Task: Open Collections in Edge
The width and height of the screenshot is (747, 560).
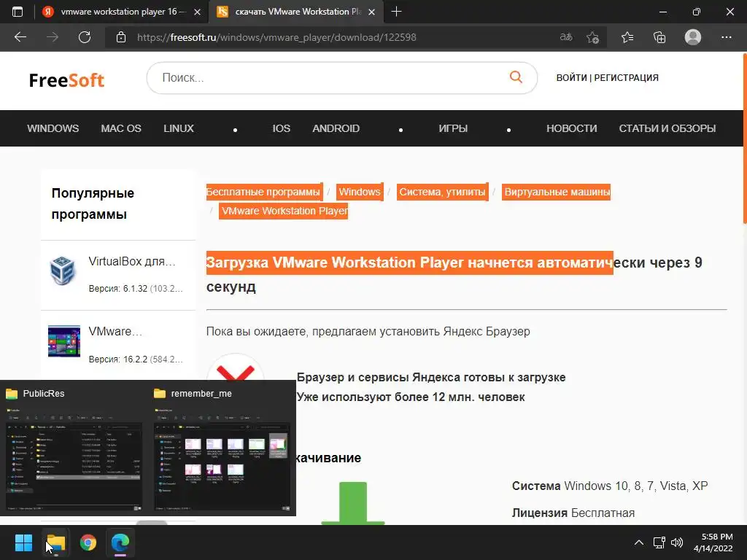Action: pos(659,37)
